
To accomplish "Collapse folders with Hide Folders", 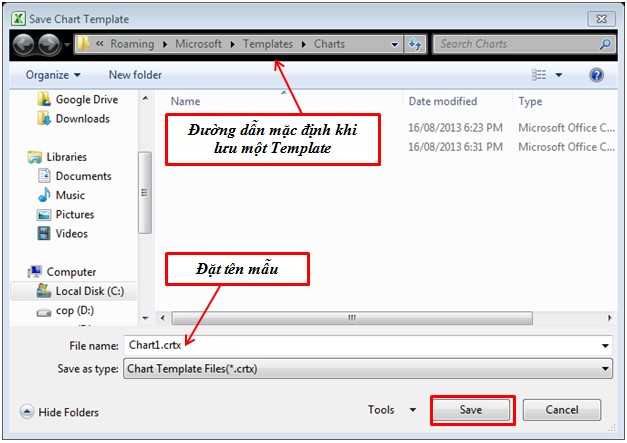I will [x=60, y=412].
